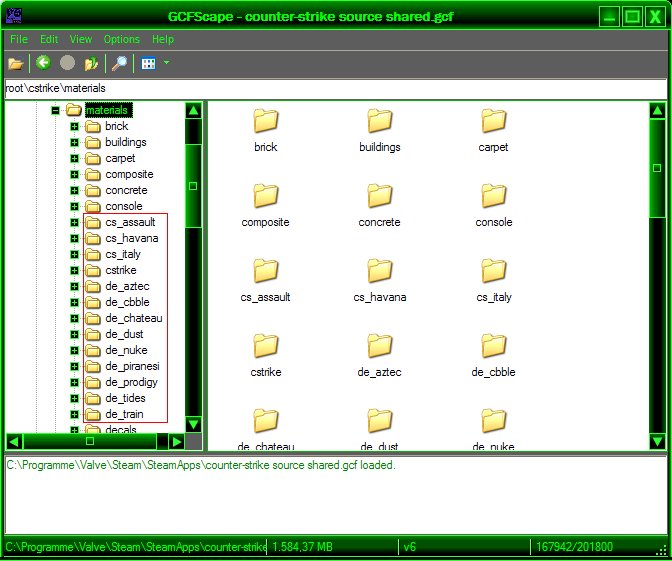672x561 pixels.
Task: Click the composite folder icon in file pane
Action: (266, 195)
